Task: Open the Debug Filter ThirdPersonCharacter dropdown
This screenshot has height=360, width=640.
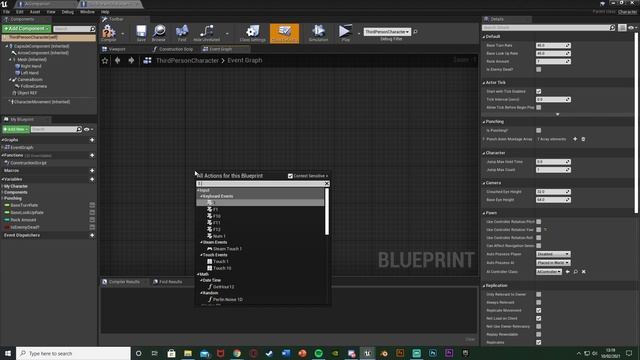Action: tap(387, 31)
